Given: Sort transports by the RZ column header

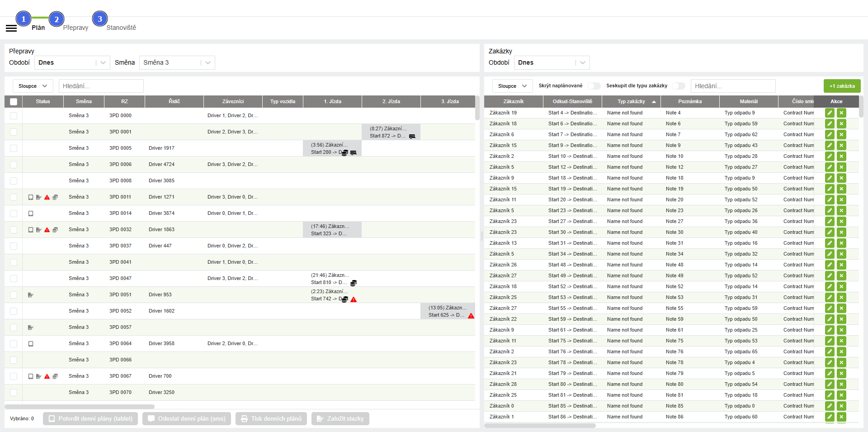Looking at the screenshot, I should pyautogui.click(x=124, y=101).
